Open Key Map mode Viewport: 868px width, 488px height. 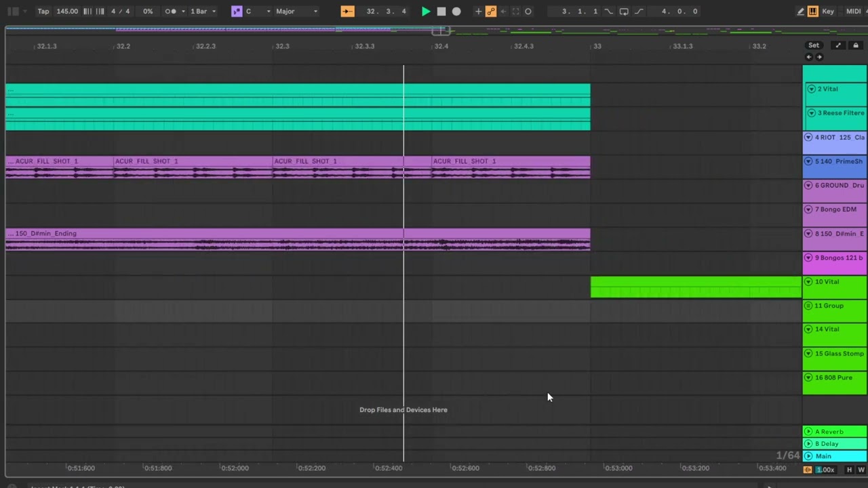click(828, 12)
